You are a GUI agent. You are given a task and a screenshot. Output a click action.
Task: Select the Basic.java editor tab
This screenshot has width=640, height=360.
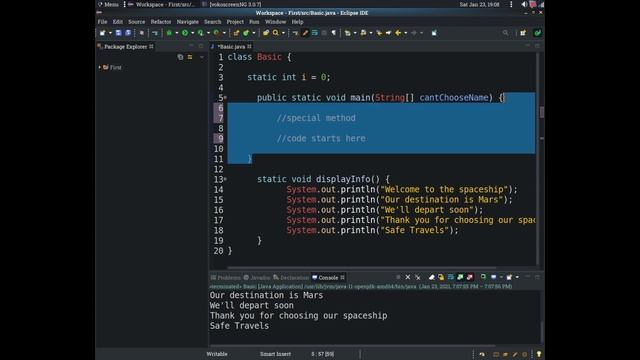(x=231, y=47)
